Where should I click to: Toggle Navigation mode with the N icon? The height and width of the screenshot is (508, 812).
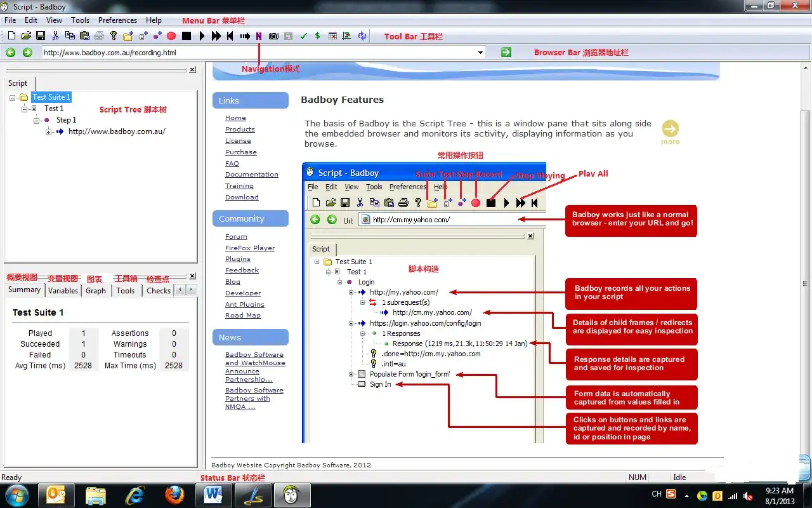click(x=259, y=36)
